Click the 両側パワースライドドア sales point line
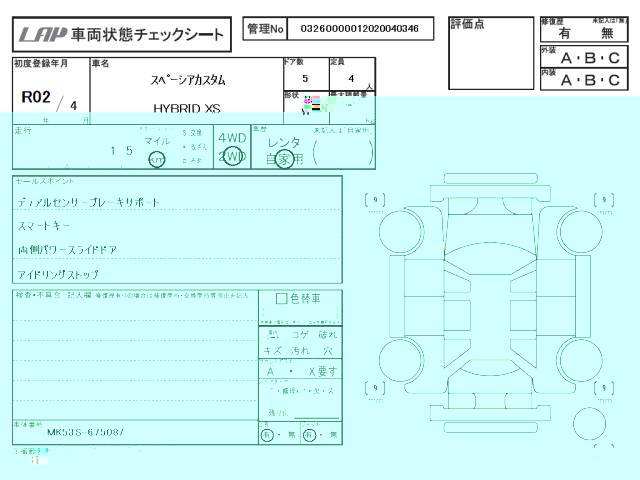 (67, 250)
